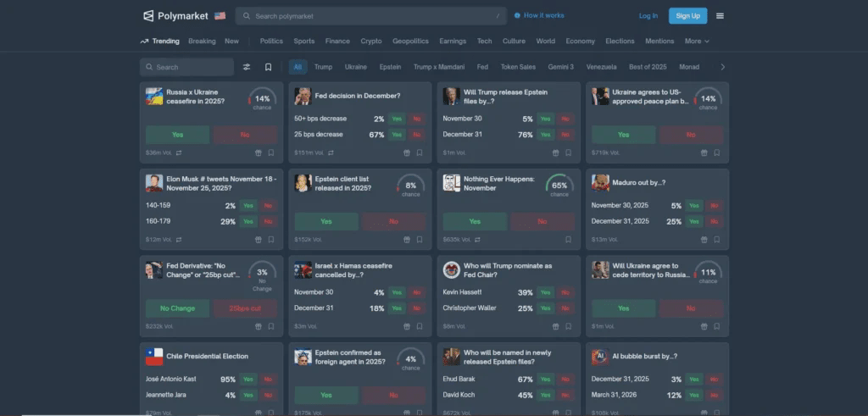Screen dimensions: 868x416
Task: Bookmark the Elon Musk tweets market
Action: [271, 240]
